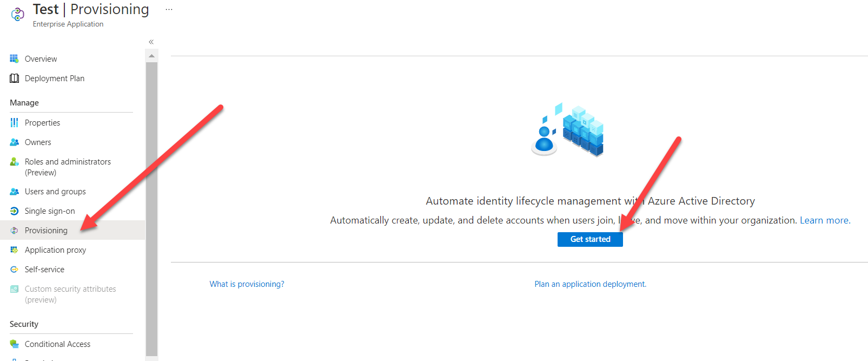The height and width of the screenshot is (361, 868).
Task: Click the Security section heading
Action: point(24,324)
